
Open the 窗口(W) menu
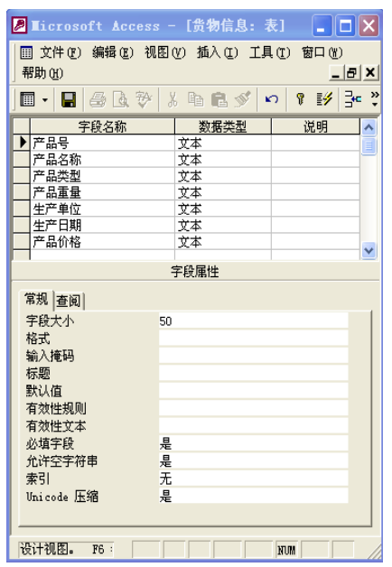point(322,53)
